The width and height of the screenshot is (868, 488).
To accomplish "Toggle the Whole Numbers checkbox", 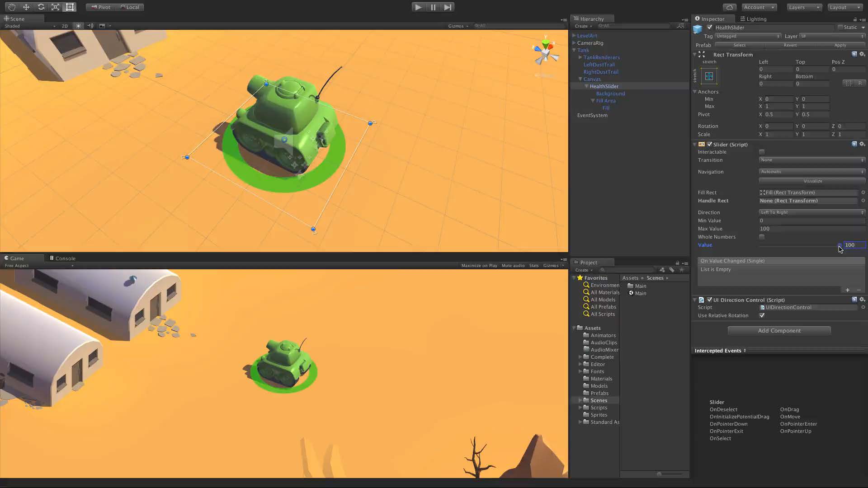I will click(762, 237).
